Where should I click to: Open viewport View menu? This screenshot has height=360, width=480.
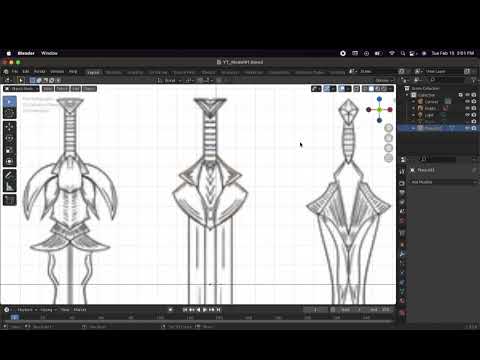(x=48, y=89)
